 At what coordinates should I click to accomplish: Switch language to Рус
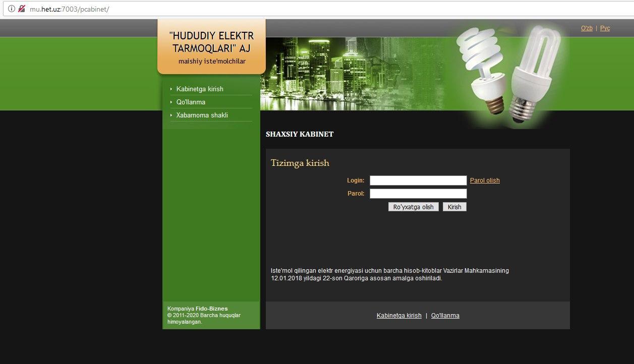pos(605,28)
